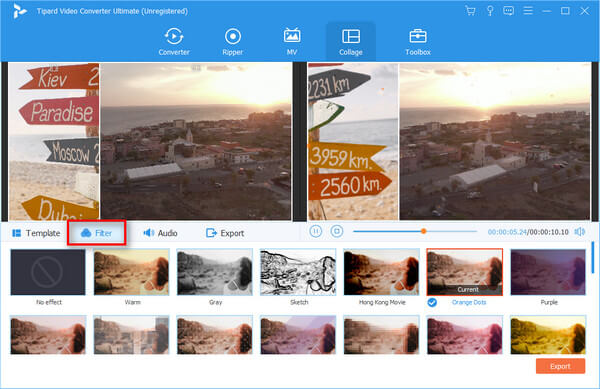Switch to the Audio tab
The width and height of the screenshot is (600, 389).
(160, 233)
